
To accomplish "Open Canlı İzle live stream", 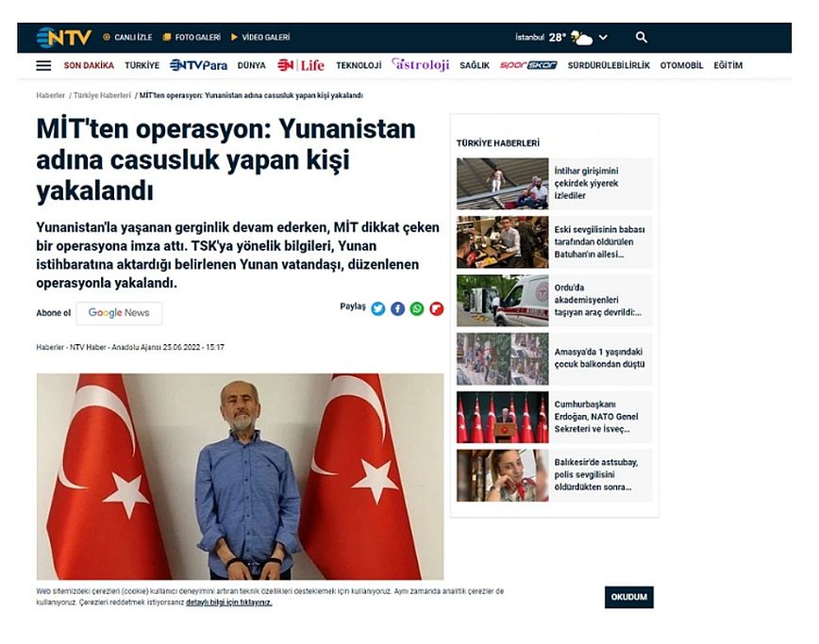I will pyautogui.click(x=127, y=37).
